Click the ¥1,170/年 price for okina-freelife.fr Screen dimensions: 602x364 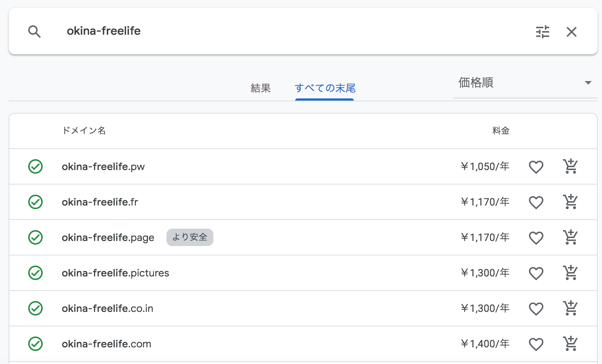click(485, 202)
